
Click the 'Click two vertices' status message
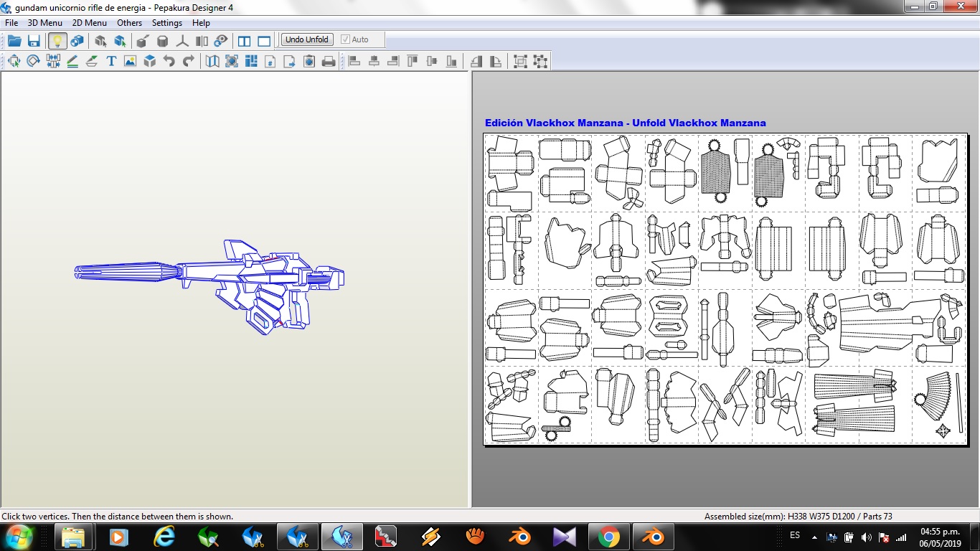coord(118,517)
